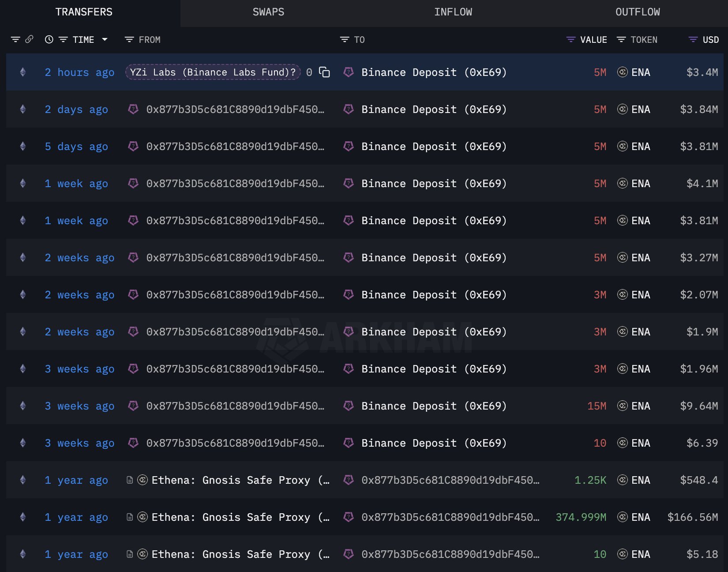Click Binance icon beside first Binance Deposit entry
The width and height of the screenshot is (728, 572).
(x=349, y=72)
